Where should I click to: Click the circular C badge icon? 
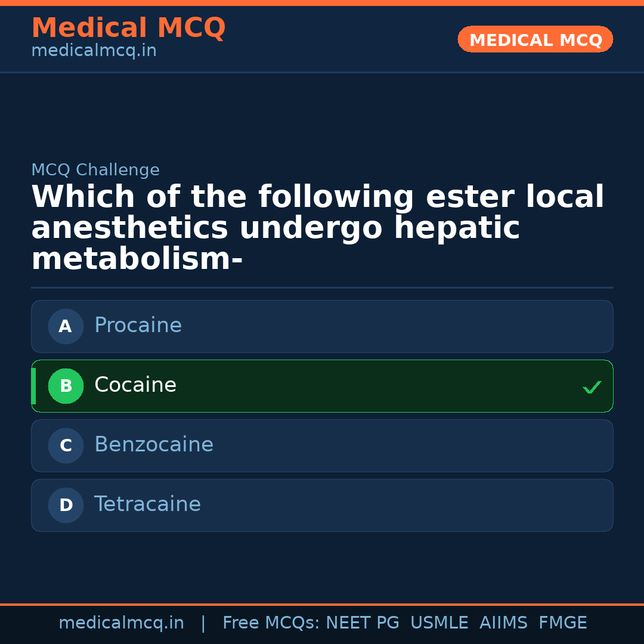pos(66,445)
